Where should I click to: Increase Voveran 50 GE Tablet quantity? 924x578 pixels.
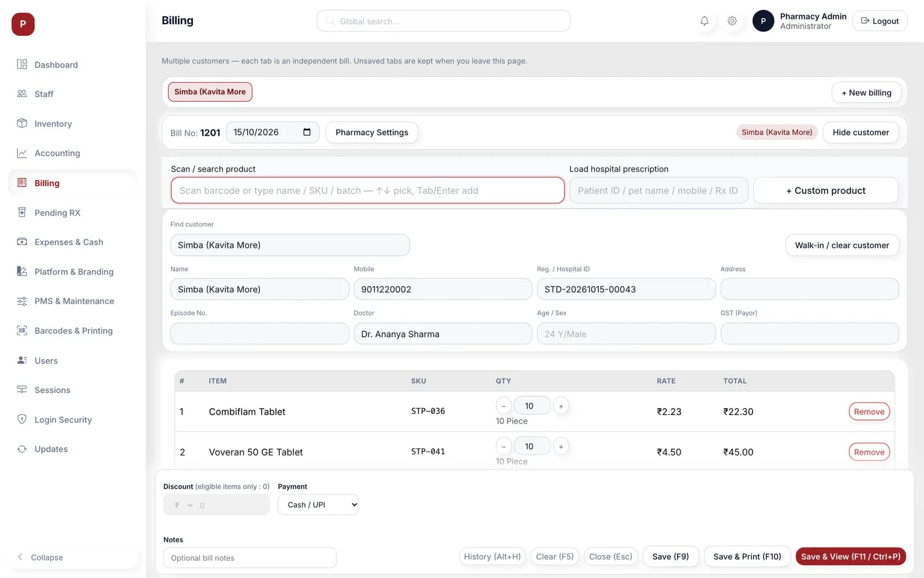coord(561,446)
